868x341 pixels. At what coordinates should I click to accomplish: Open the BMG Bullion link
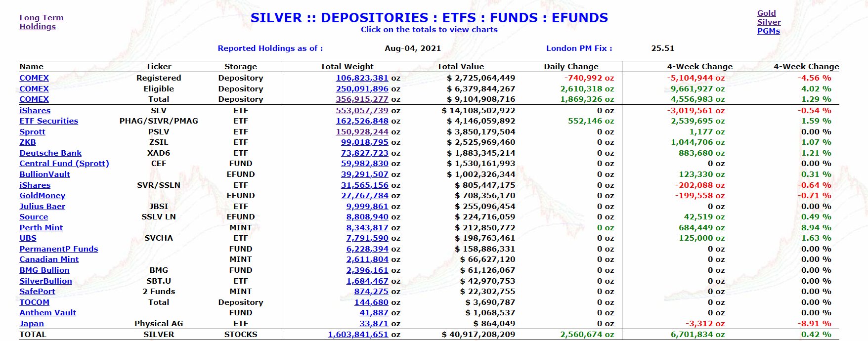coord(44,270)
